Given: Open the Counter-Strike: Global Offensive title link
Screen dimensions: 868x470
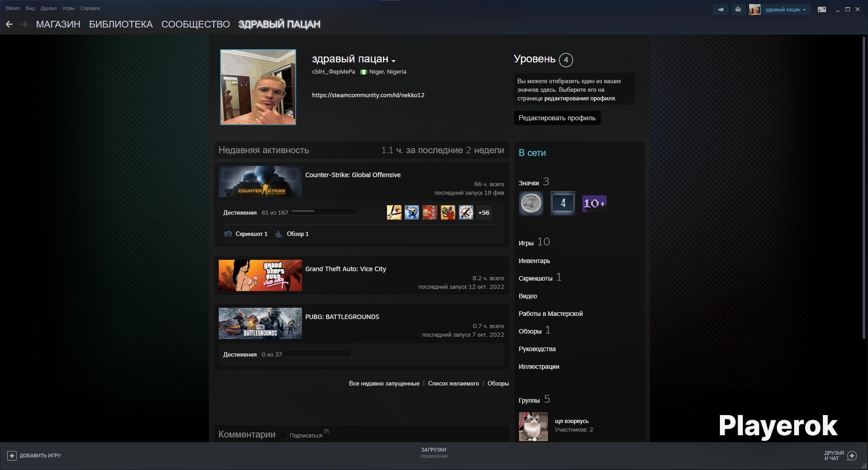Looking at the screenshot, I should 353,175.
